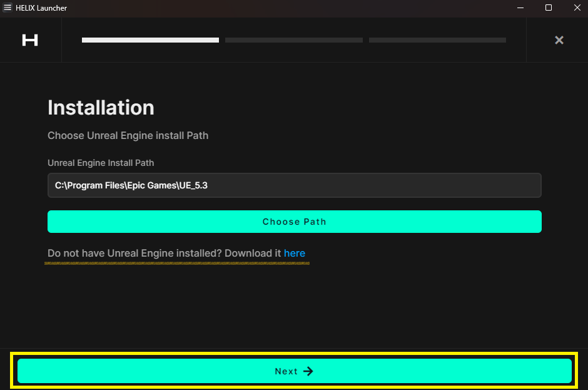Viewport: 588px width, 390px height.
Task: Maximize the HELIX Launcher window
Action: tap(549, 8)
